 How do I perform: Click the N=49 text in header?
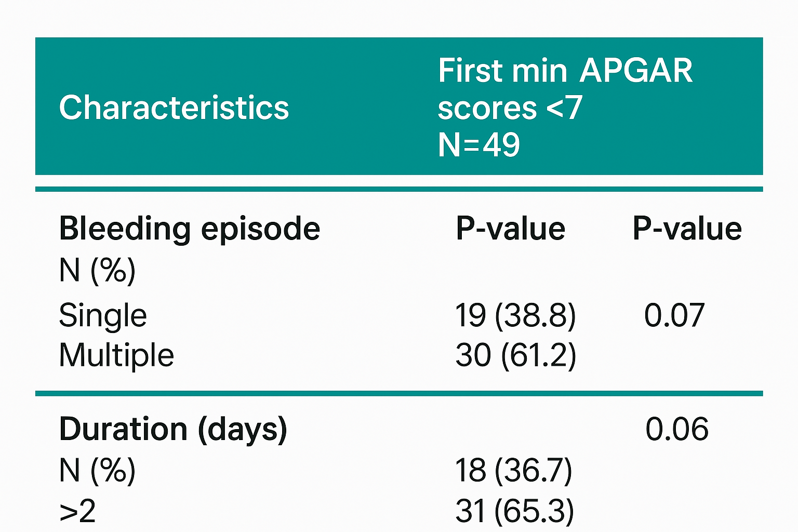click(478, 144)
